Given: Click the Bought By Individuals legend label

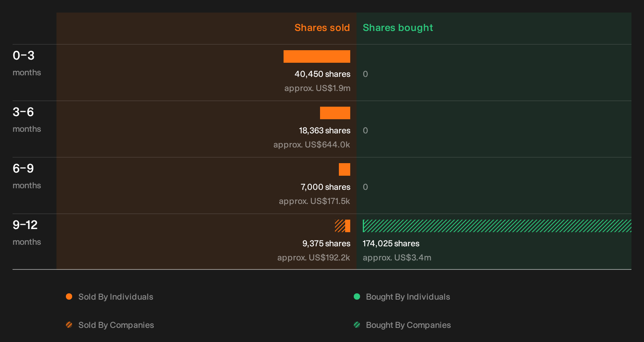Looking at the screenshot, I should [408, 297].
